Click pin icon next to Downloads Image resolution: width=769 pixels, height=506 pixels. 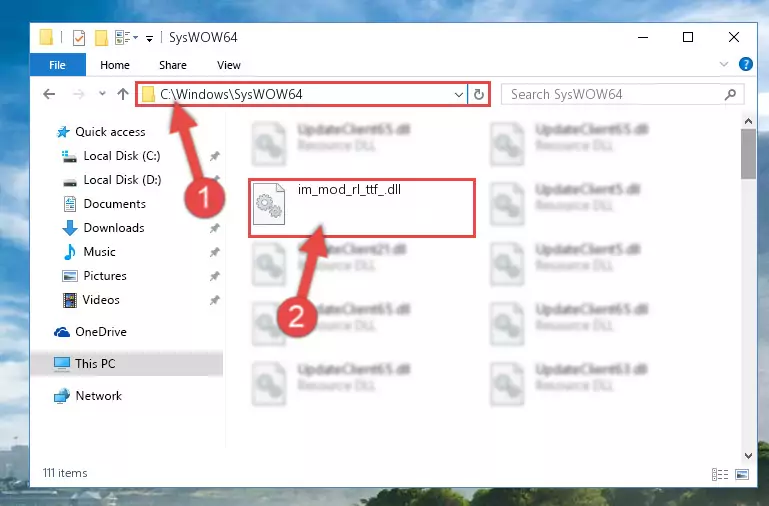pos(215,228)
